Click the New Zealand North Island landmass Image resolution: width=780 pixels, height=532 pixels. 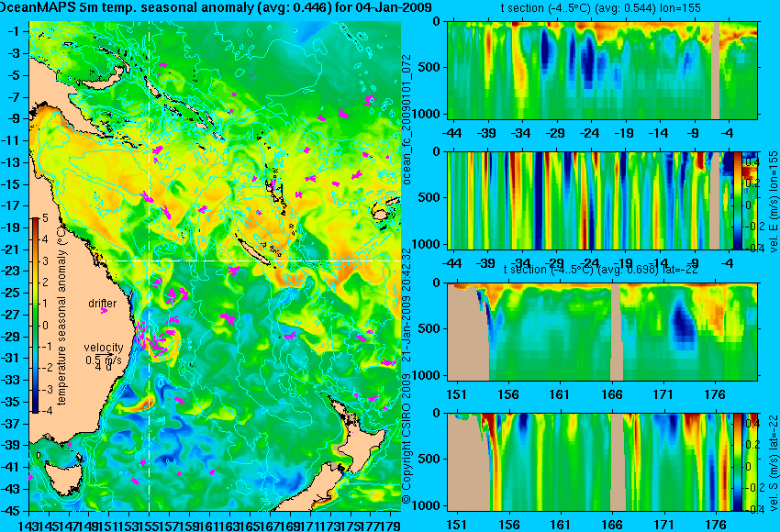(361, 445)
